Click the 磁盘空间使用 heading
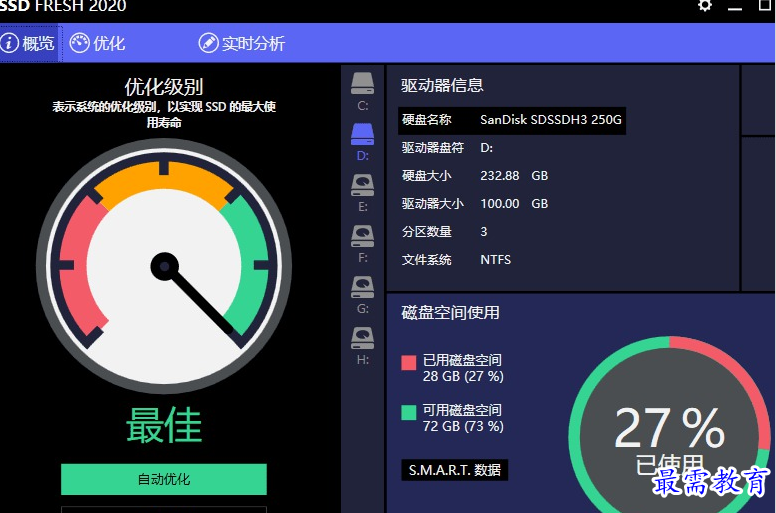 [x=450, y=313]
